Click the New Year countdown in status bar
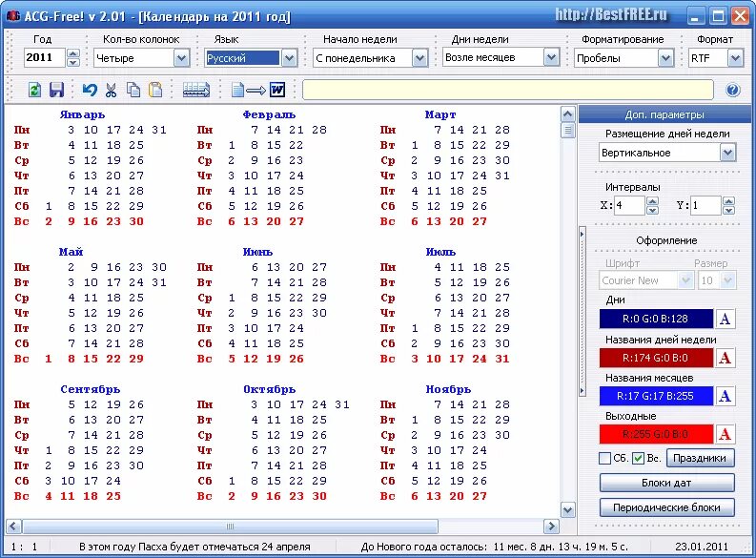 (x=494, y=547)
